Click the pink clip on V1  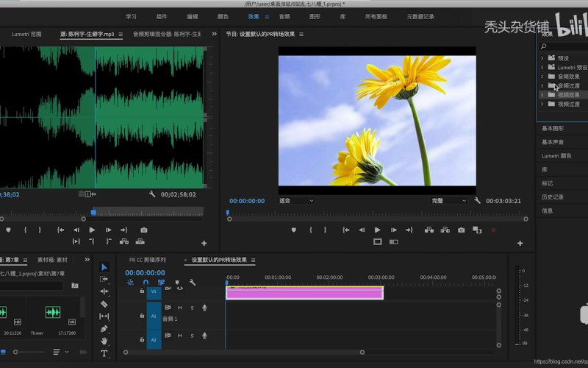(x=304, y=293)
